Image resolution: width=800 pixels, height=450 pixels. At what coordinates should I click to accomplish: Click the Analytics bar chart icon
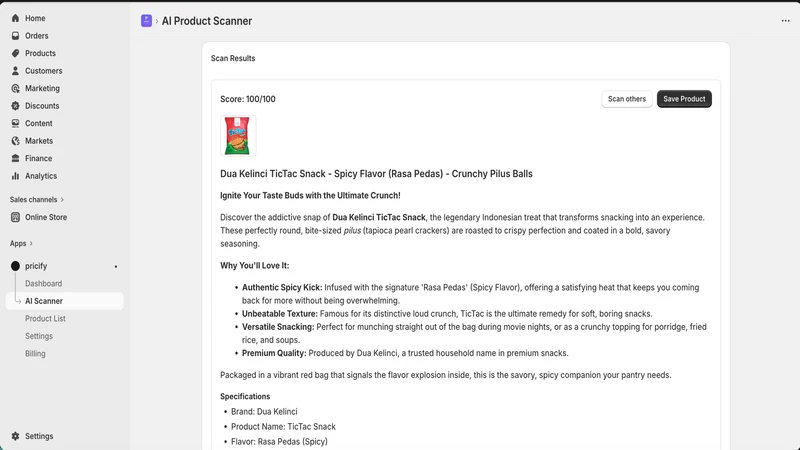(15, 176)
